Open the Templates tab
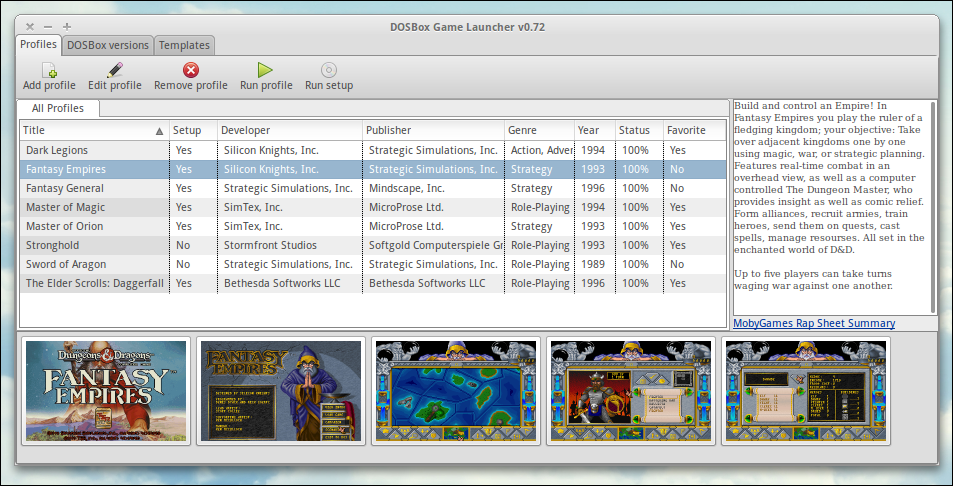 (184, 45)
